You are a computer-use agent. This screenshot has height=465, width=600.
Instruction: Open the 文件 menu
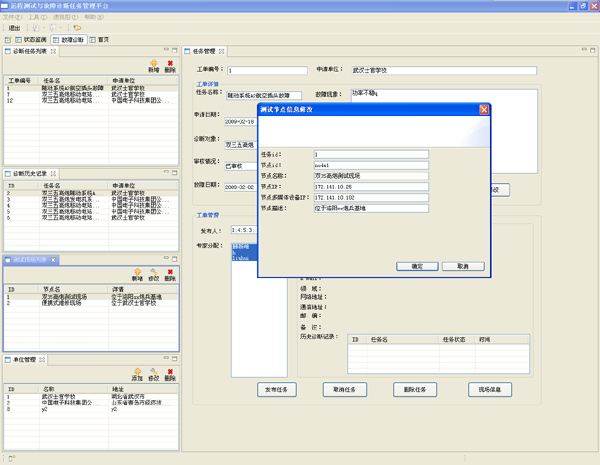[x=13, y=17]
